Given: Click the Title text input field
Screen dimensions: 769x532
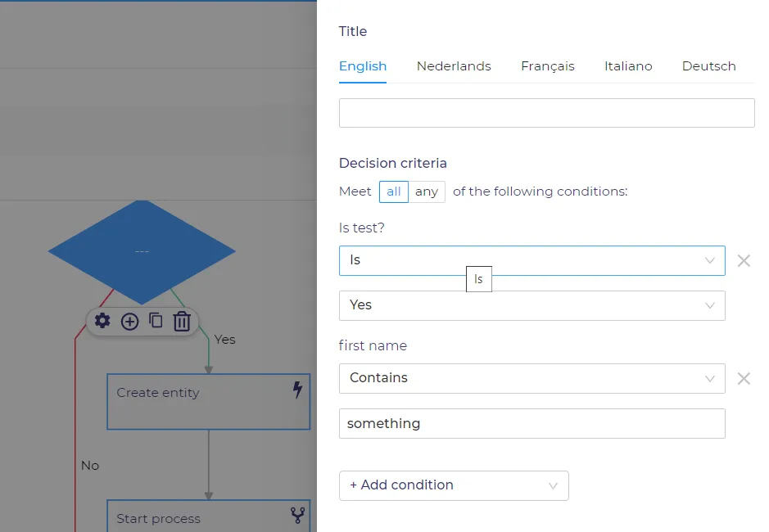Looking at the screenshot, I should [547, 113].
